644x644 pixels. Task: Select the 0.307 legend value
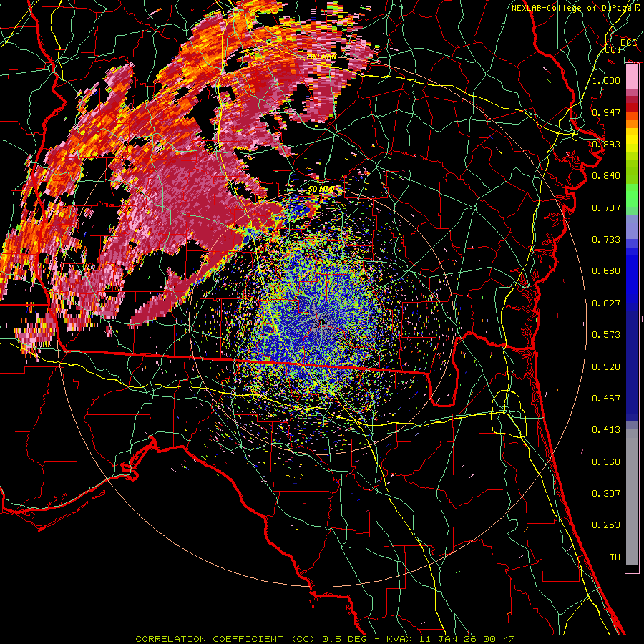(606, 494)
